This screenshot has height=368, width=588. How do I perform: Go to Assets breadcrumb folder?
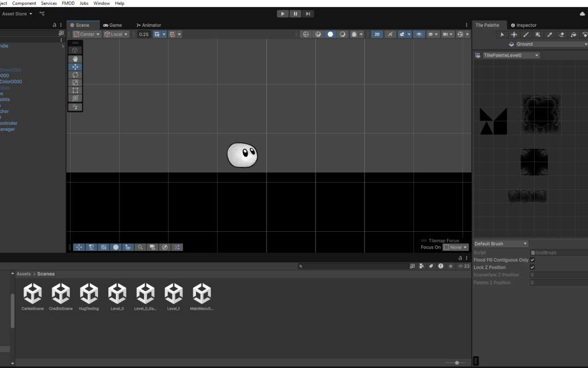point(23,274)
